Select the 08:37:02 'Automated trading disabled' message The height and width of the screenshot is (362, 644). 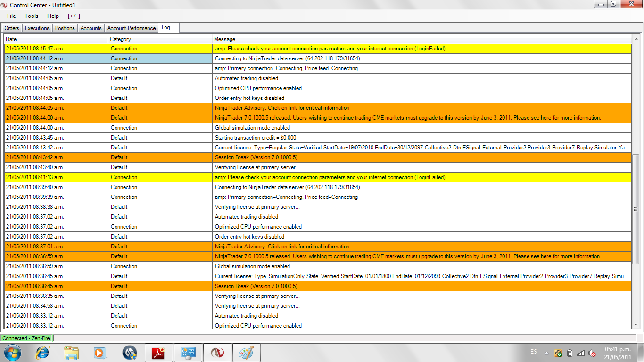tap(422, 217)
